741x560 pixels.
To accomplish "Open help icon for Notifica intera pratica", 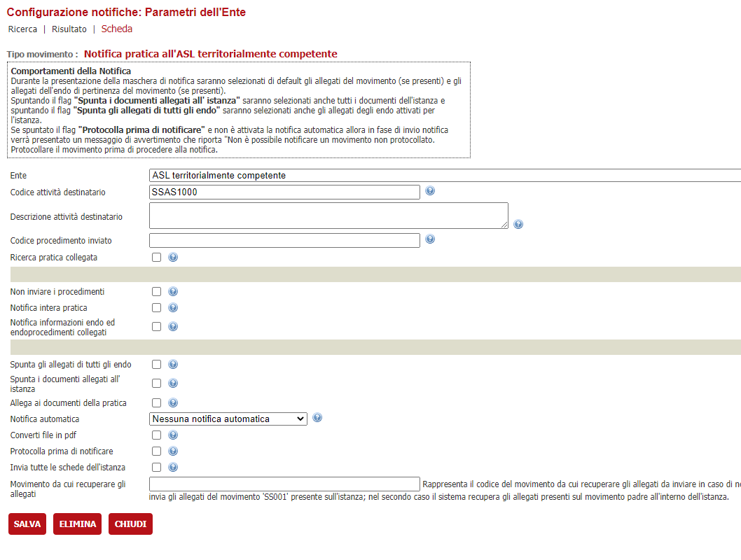I will [x=173, y=307].
